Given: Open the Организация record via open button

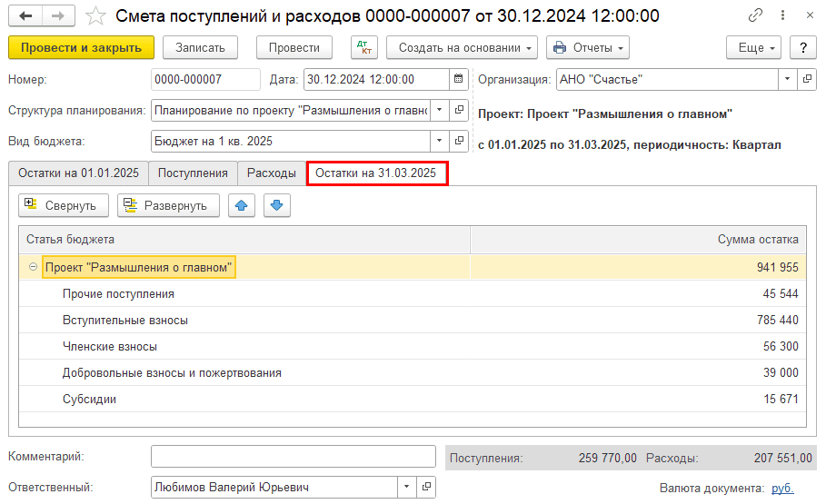Looking at the screenshot, I should pos(806,80).
